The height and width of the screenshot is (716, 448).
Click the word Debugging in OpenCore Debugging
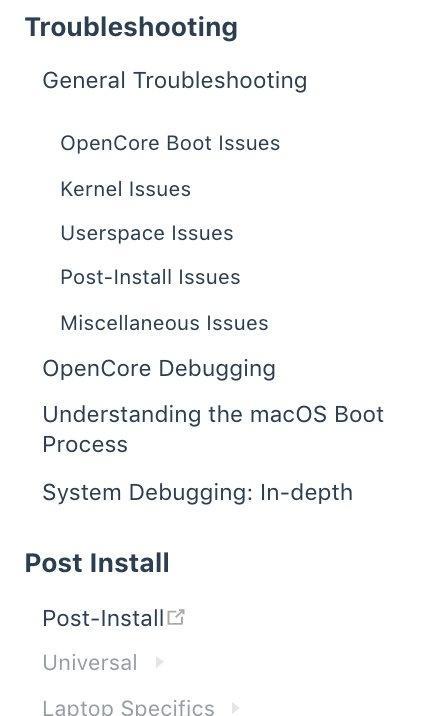[217, 370]
